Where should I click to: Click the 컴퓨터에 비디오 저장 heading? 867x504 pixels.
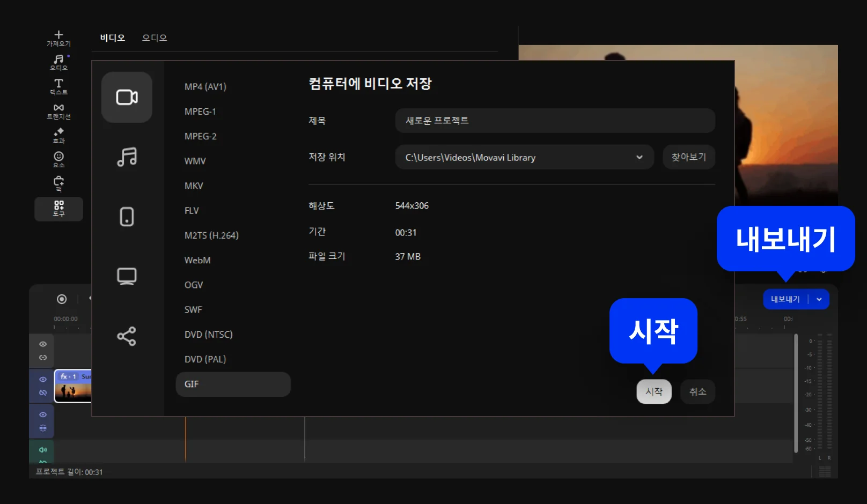tap(370, 84)
